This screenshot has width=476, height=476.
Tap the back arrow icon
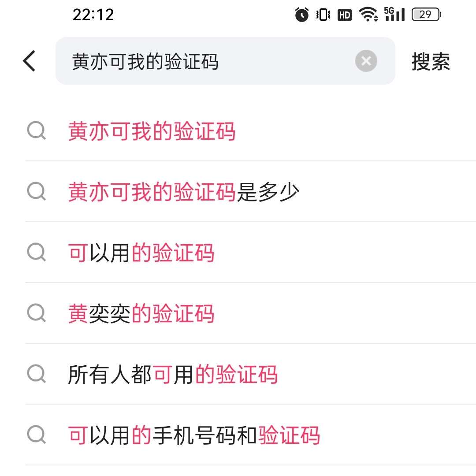pyautogui.click(x=29, y=61)
